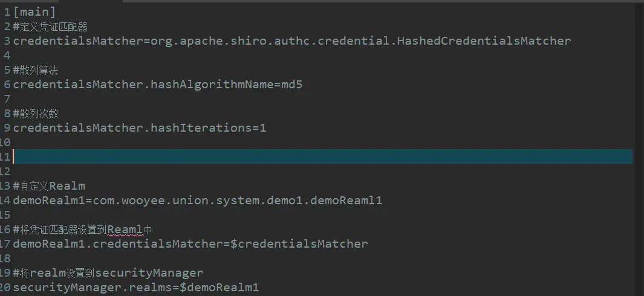Click line number 9 in the gutter

click(7, 128)
